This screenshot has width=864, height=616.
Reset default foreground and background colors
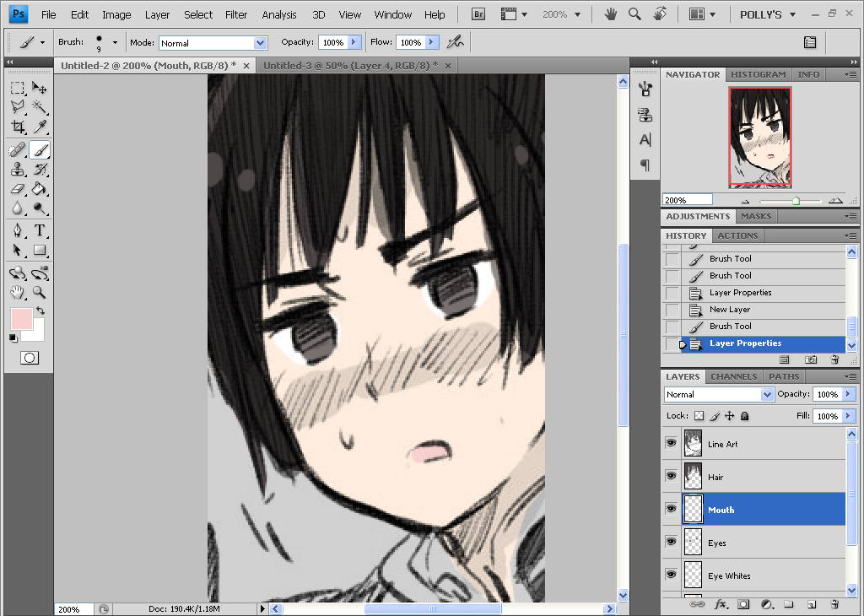click(x=13, y=338)
